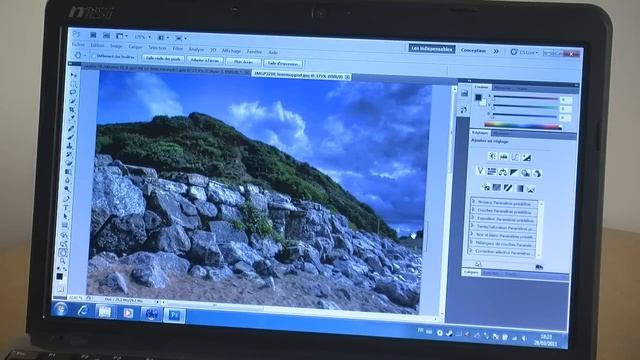Screen dimensions: 640x360
Task: Switch to Conception workspace
Action: point(473,51)
